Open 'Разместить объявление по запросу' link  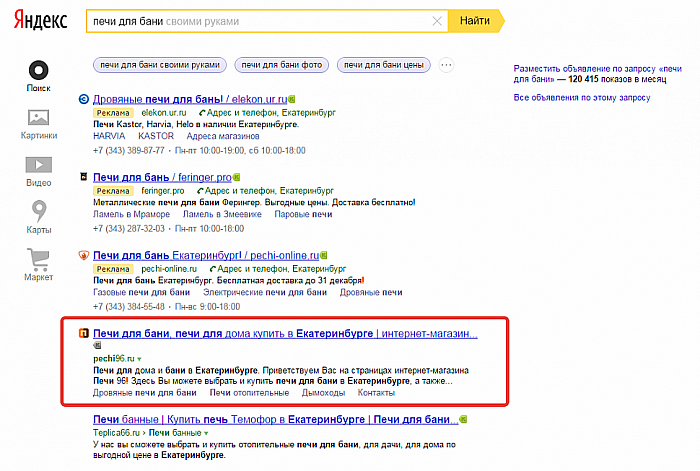click(597, 74)
